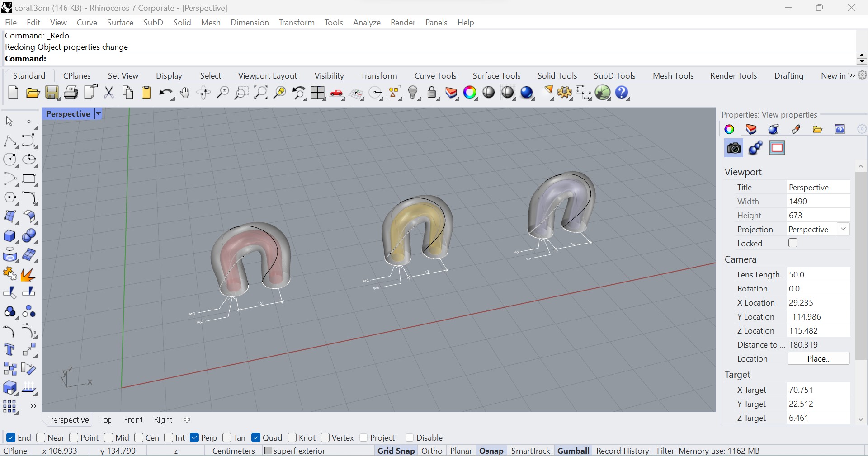868x456 pixels.
Task: Add a viewport tab with plus icon
Action: coord(187,420)
